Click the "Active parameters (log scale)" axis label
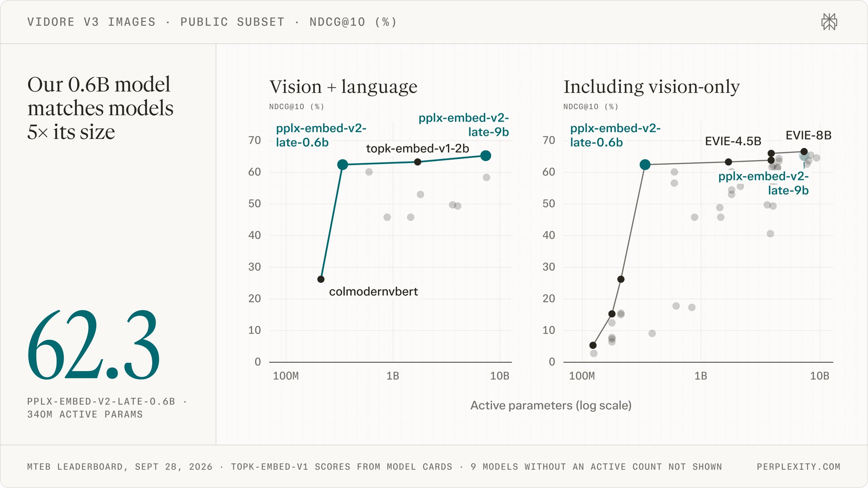This screenshot has height=488, width=868. coord(551,405)
